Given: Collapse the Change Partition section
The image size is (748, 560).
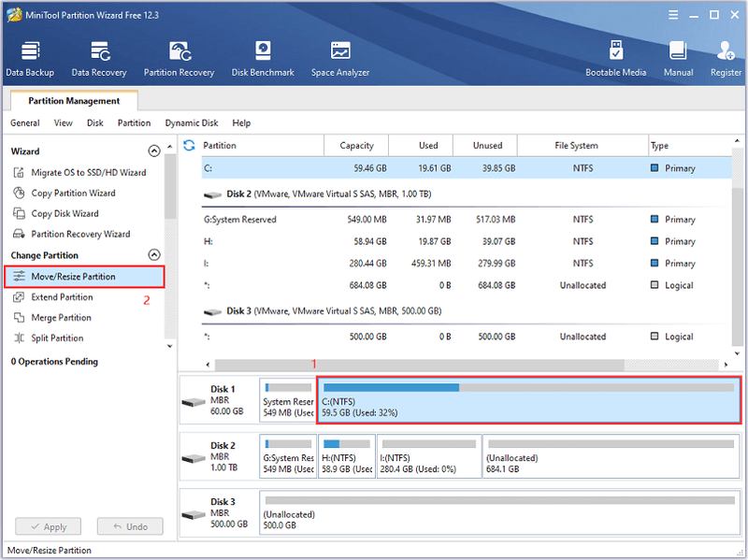Looking at the screenshot, I should [154, 254].
